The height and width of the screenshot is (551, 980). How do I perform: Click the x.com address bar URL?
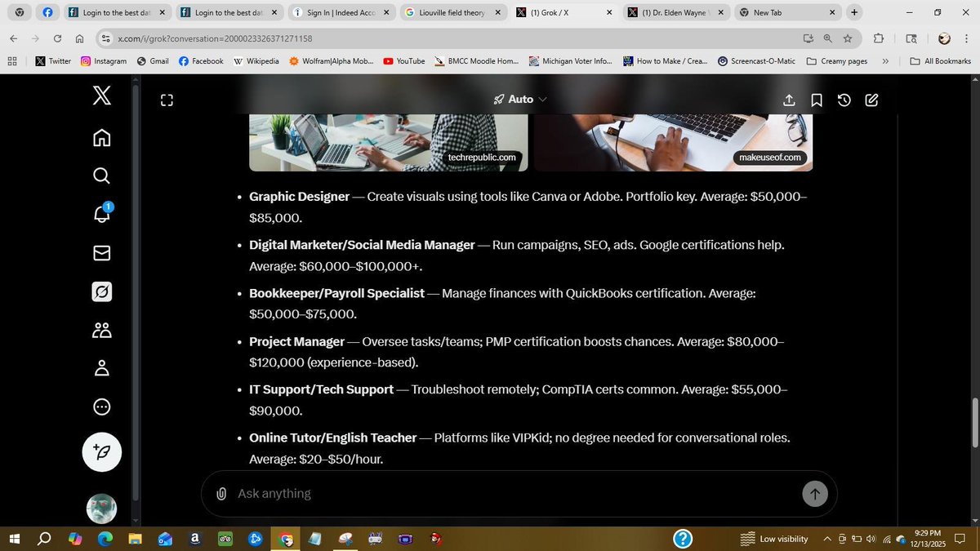215,38
